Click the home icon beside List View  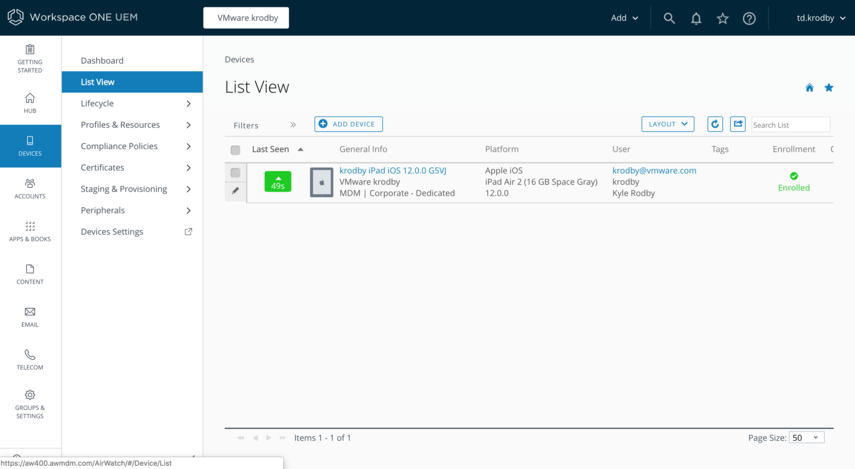point(809,88)
